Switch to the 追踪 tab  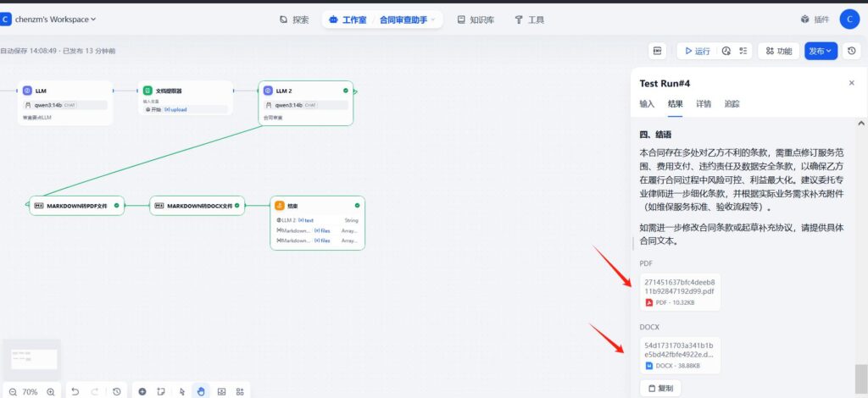(x=732, y=104)
